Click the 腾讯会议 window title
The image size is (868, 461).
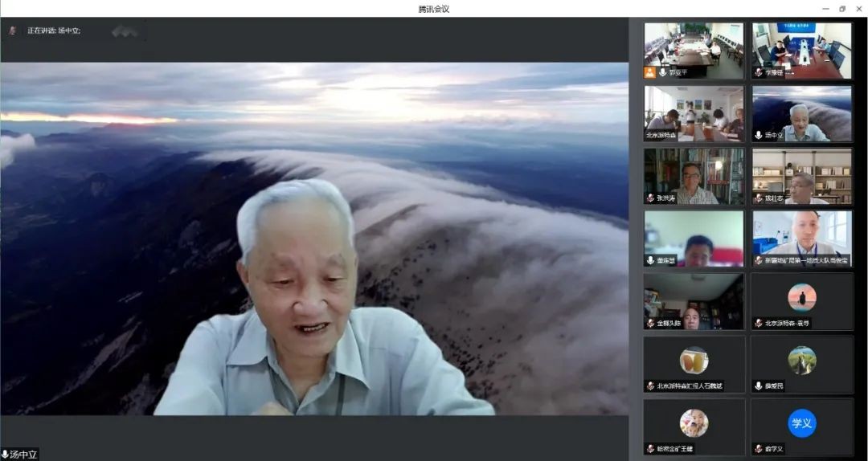pyautogui.click(x=434, y=9)
